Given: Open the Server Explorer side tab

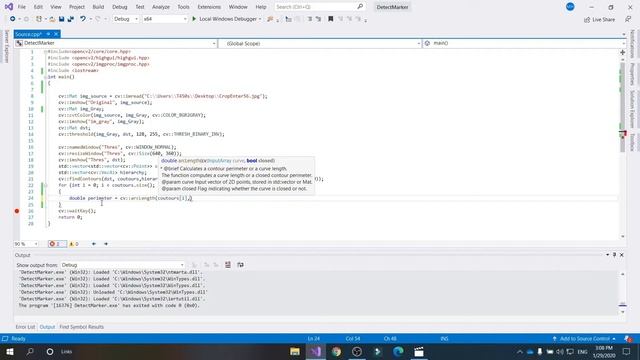Looking at the screenshot, I should click(x=6, y=46).
